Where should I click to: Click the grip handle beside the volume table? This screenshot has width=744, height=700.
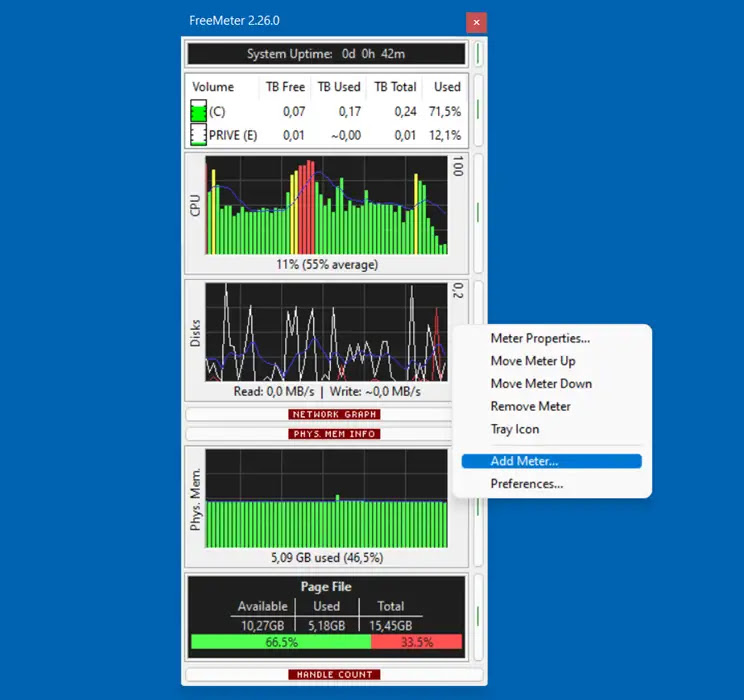(478, 109)
